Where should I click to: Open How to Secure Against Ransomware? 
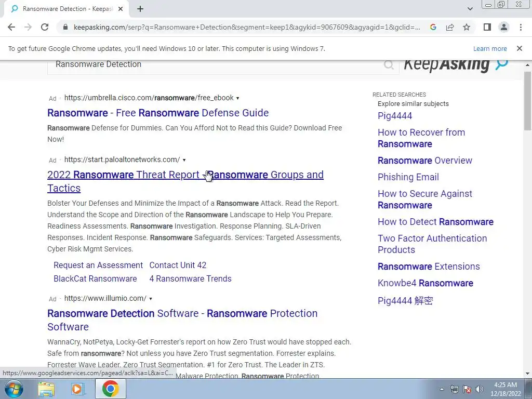pyautogui.click(x=425, y=199)
